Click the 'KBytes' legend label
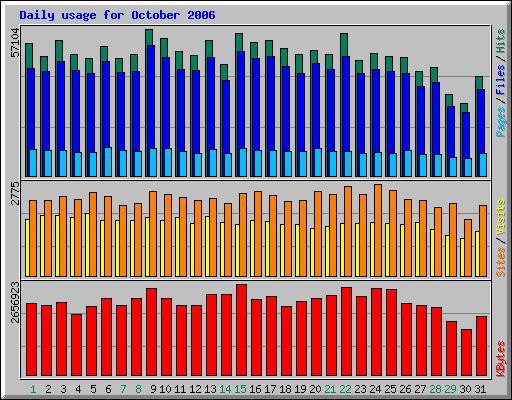 (500, 359)
